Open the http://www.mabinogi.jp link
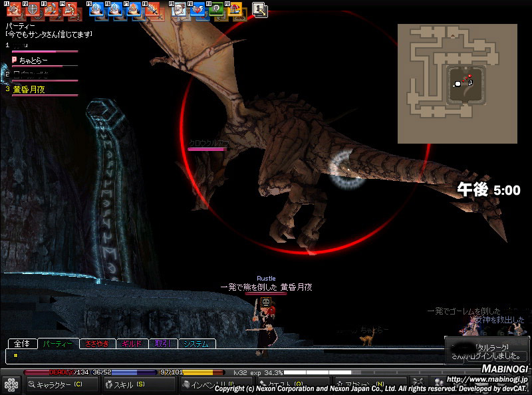This screenshot has height=395, width=532. (487, 379)
